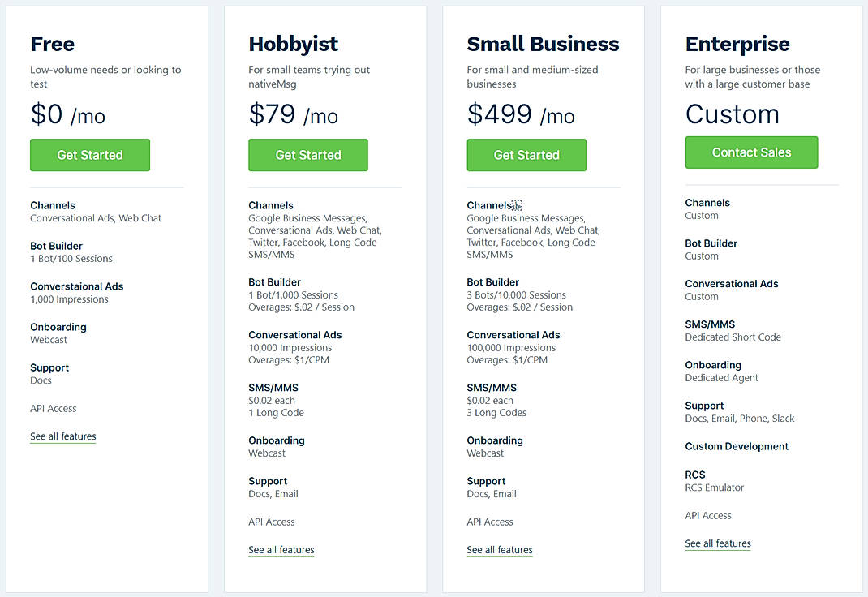Screen dimensions: 868x597
Task: Click the RCS Emulator text under Enterprise
Action: click(714, 487)
